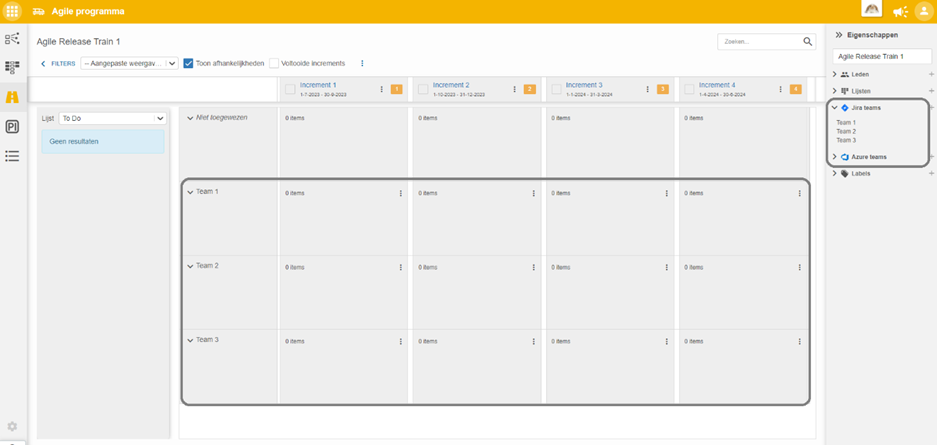Uncheck Toon afhankelijkheden checkbox
Viewport: 937px width, 445px height.
188,63
